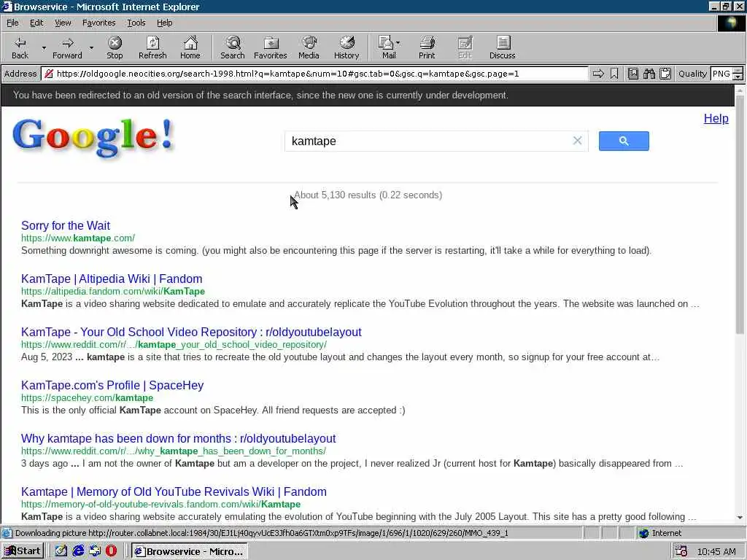Open the Tools menu

136,23
